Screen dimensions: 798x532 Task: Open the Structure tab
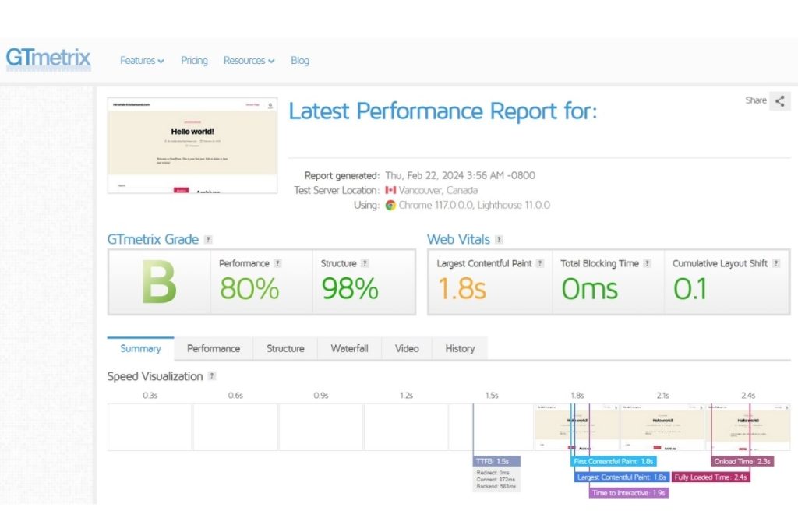point(285,349)
